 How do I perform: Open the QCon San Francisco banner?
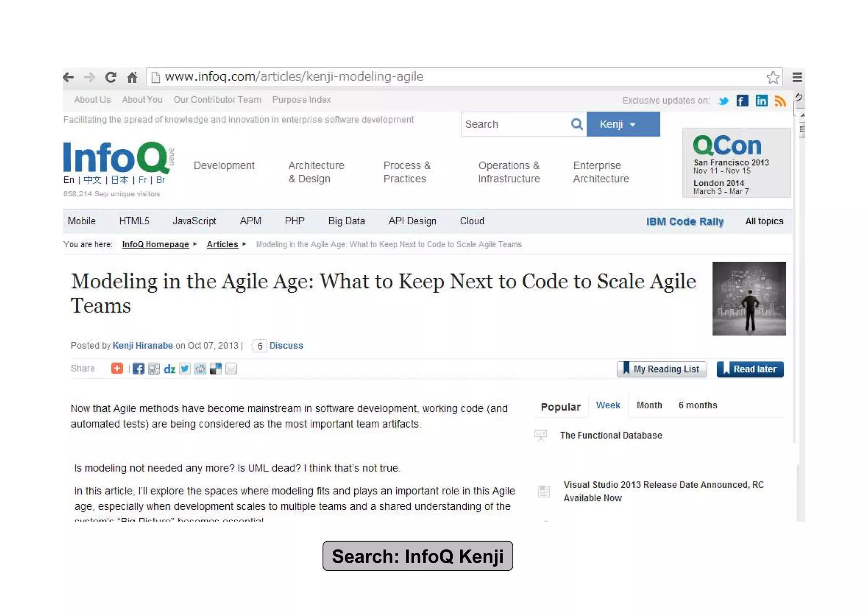point(736,163)
